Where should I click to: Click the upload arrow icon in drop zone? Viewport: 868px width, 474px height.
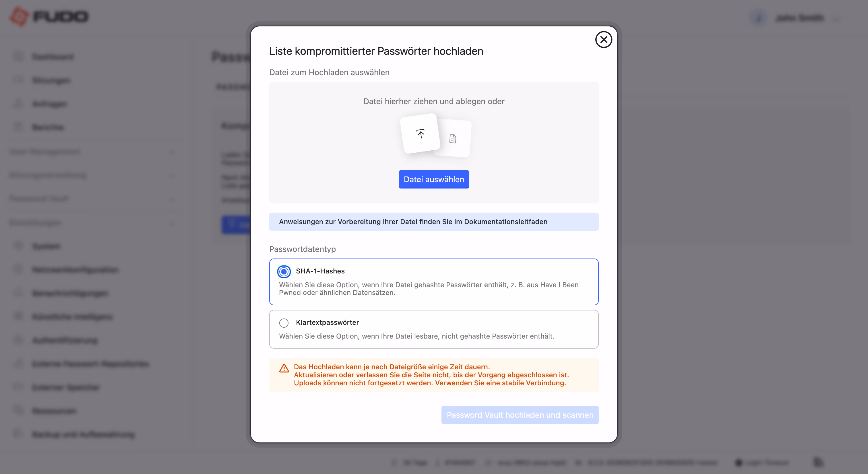tap(420, 134)
